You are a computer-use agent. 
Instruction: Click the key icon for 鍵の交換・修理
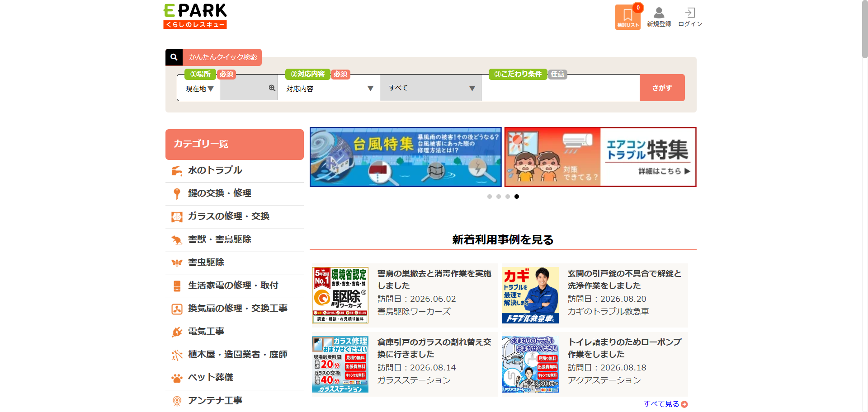coord(177,194)
